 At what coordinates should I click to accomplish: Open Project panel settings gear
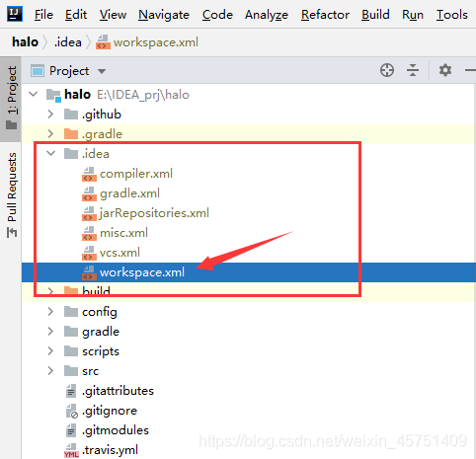tap(445, 70)
